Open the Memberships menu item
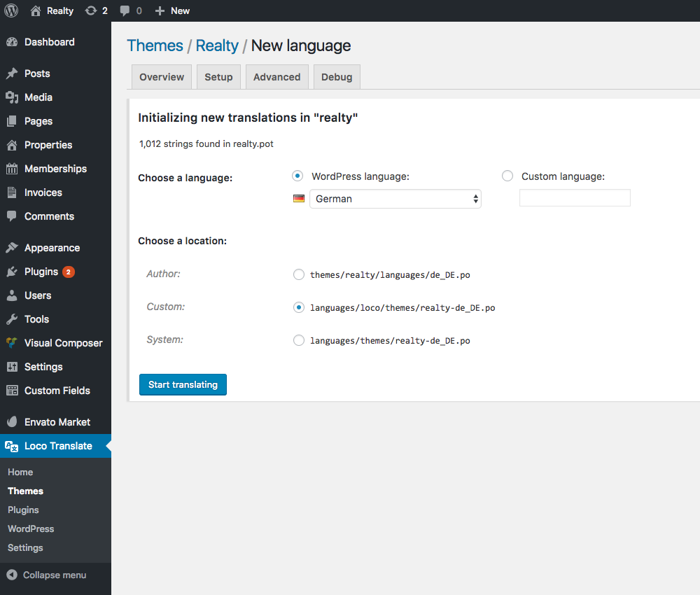This screenshot has height=595, width=700. [55, 169]
